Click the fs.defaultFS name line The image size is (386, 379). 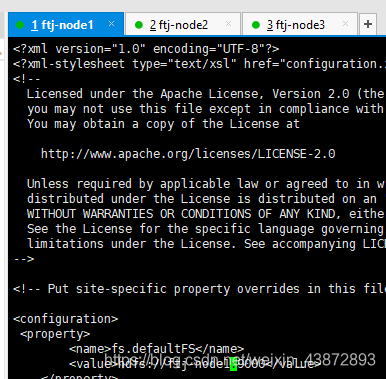point(156,349)
